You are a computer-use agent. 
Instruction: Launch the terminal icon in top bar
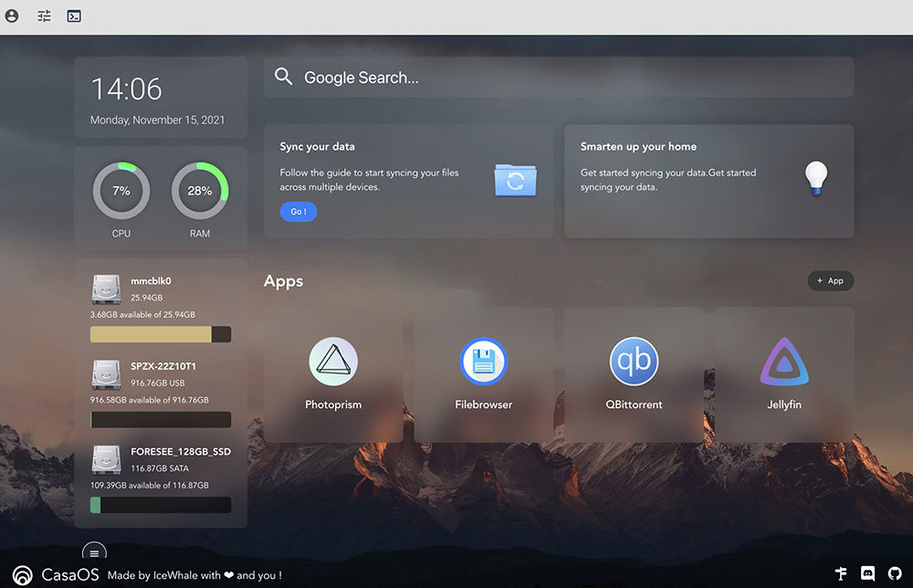coord(74,16)
